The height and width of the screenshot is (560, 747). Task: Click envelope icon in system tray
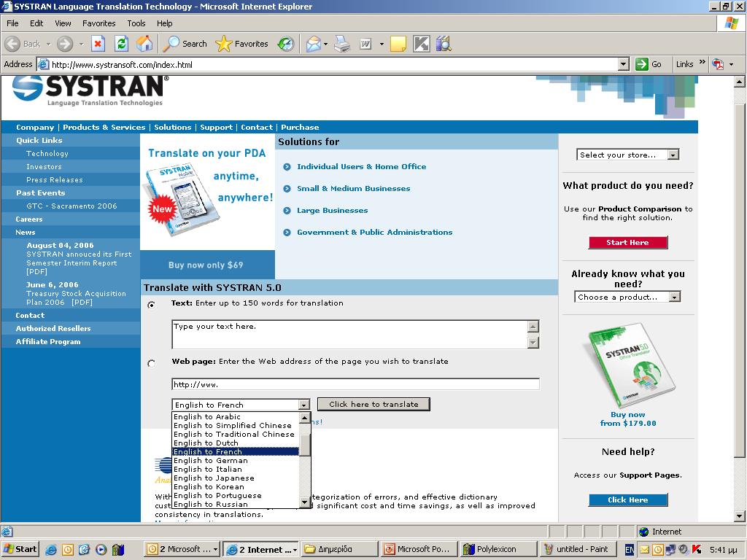click(x=644, y=550)
